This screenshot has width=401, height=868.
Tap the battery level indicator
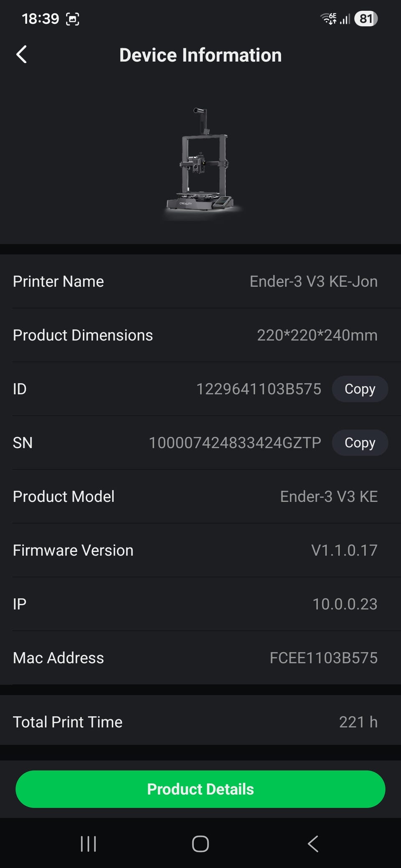(x=366, y=19)
